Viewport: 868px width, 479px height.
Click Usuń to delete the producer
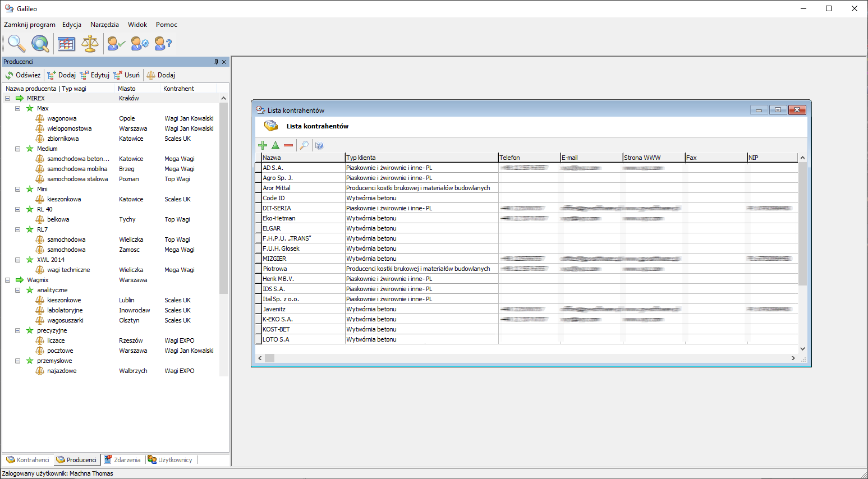(127, 75)
